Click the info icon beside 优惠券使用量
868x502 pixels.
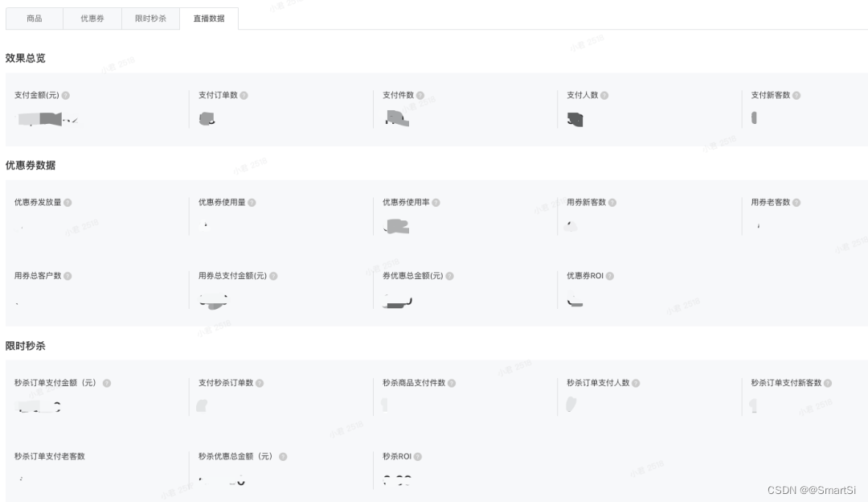253,203
